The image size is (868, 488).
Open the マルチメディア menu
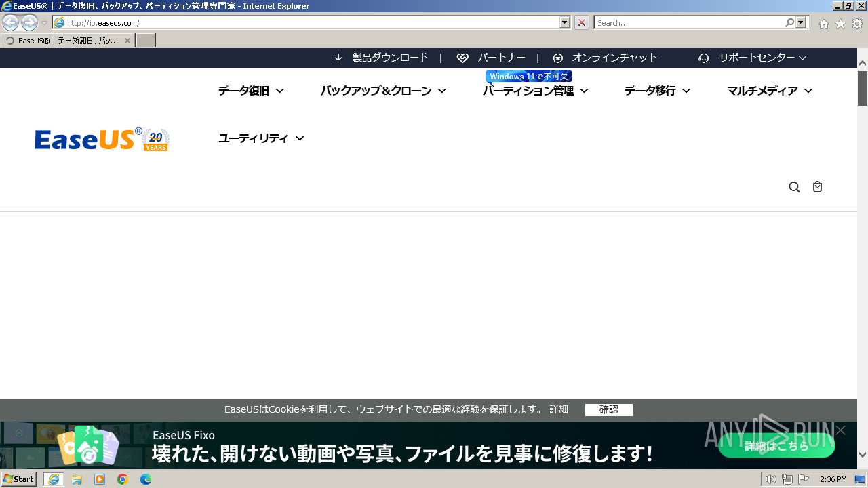[770, 91]
